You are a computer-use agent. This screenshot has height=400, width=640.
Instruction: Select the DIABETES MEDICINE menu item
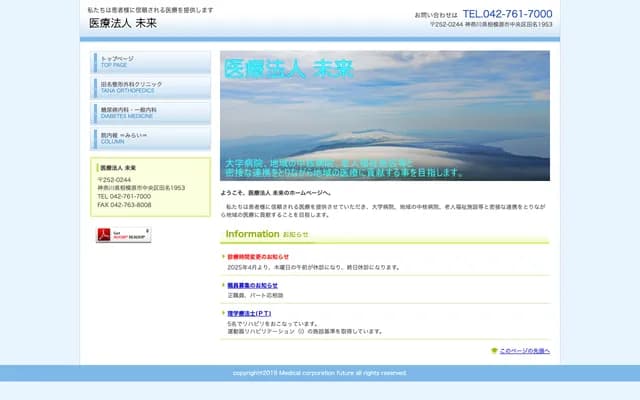[x=150, y=112]
